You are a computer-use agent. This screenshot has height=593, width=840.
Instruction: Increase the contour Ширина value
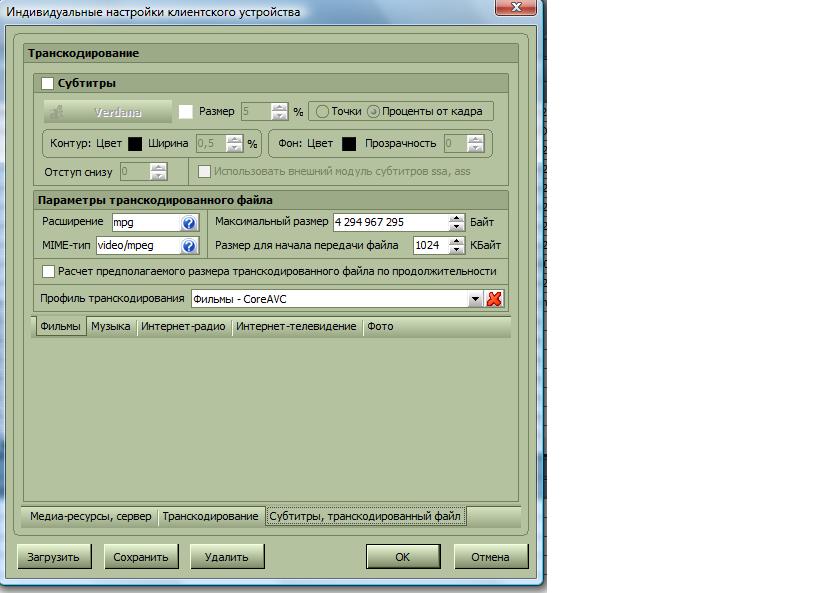pyautogui.click(x=234, y=139)
